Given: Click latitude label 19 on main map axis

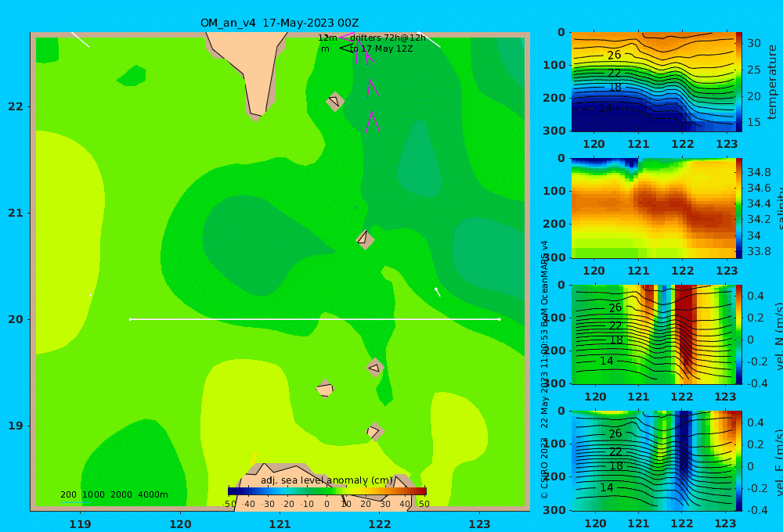Looking at the screenshot, I should pyautogui.click(x=16, y=426).
